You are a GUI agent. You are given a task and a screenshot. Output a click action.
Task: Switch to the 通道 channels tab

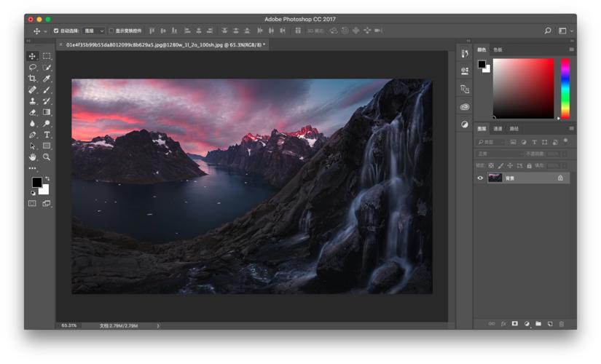[498, 128]
